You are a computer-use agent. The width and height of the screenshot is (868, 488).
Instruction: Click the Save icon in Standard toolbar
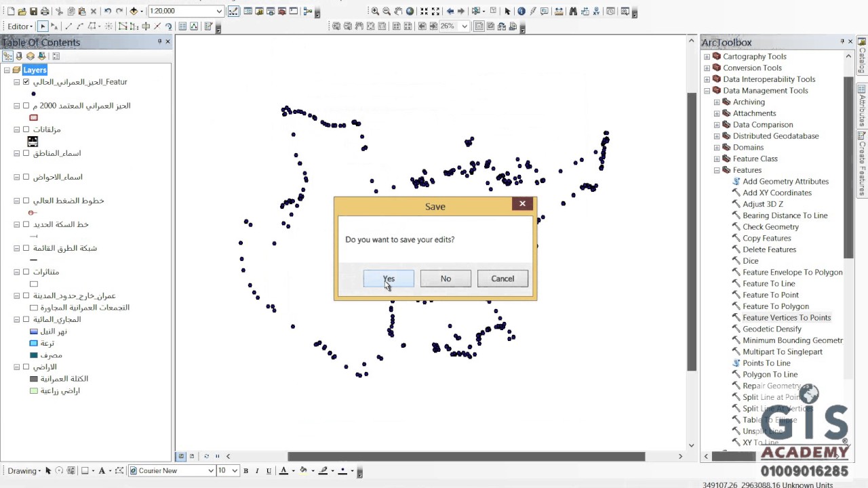click(x=33, y=12)
